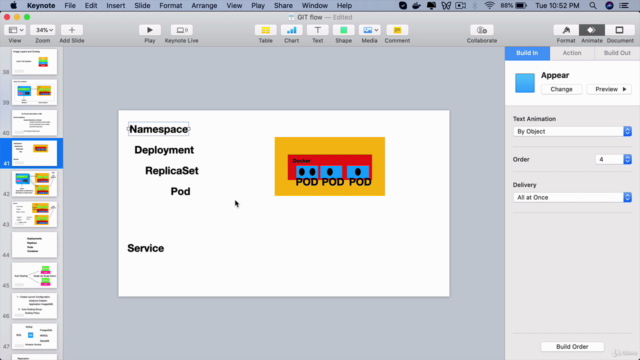Screen dimensions: 640x360
Task: Select the Namespace text box
Action: click(158, 129)
